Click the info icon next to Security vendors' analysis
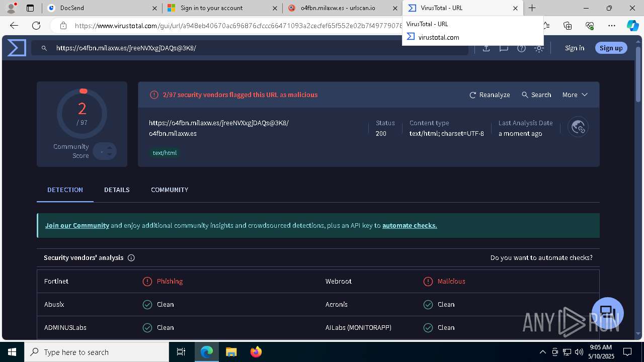The image size is (644, 362). point(131,258)
